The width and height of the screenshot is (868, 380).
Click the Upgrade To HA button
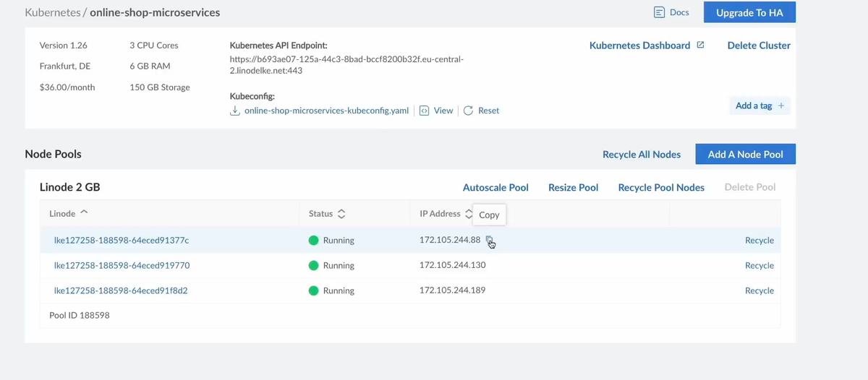click(749, 12)
